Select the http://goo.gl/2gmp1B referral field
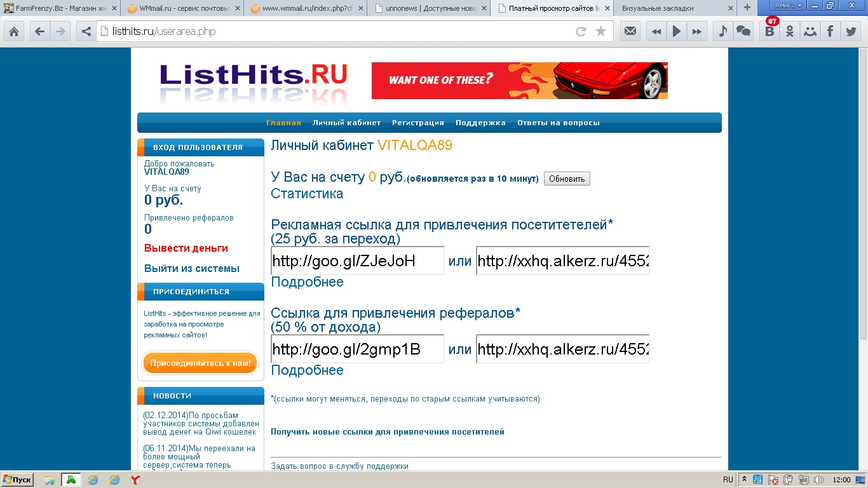The image size is (868, 488). (x=357, y=349)
